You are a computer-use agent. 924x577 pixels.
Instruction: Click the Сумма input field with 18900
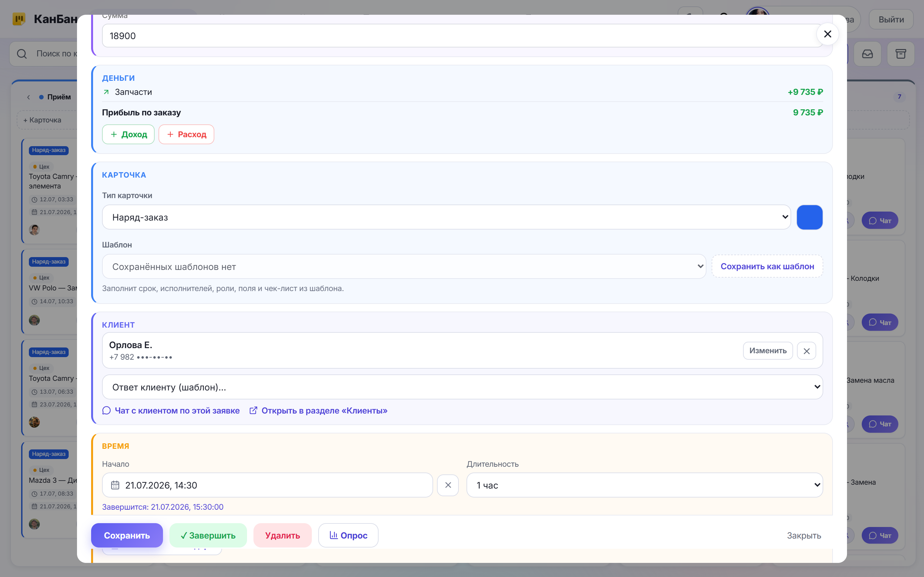point(462,36)
